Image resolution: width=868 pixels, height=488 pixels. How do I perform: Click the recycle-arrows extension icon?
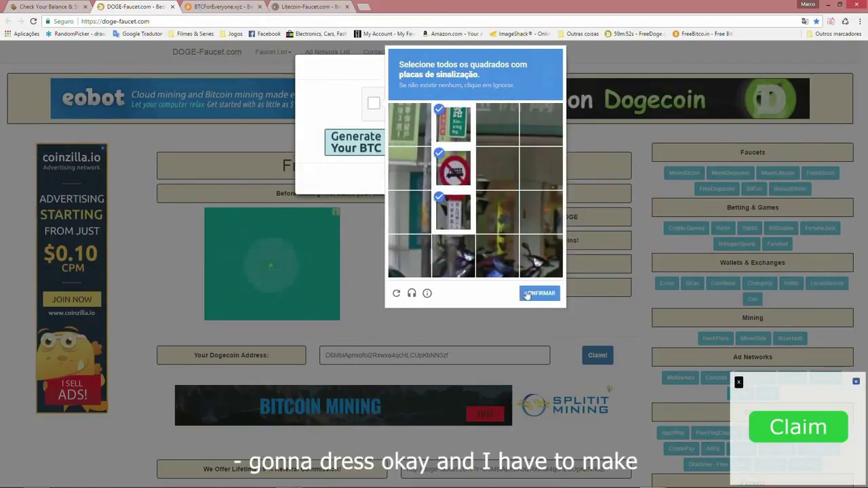844,21
